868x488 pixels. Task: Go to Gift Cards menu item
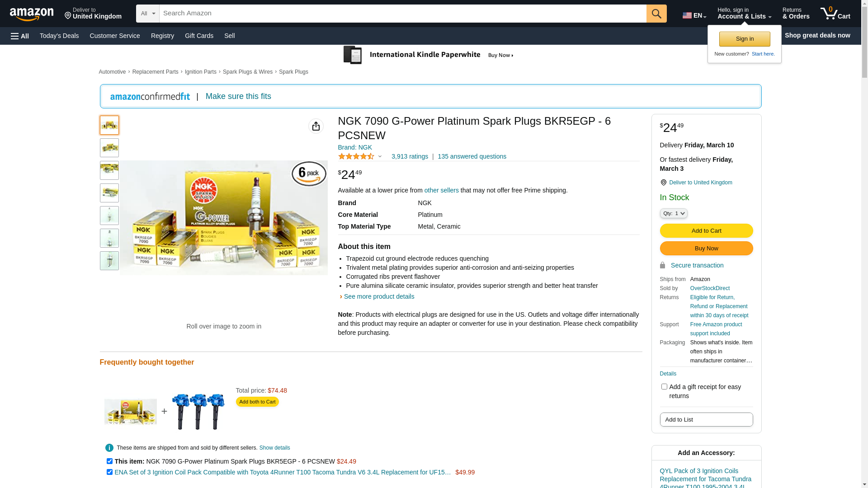point(199,36)
